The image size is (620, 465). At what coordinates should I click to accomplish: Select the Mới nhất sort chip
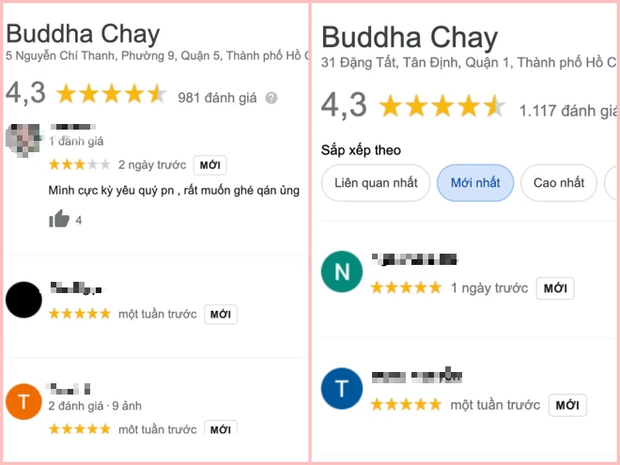pos(475,183)
